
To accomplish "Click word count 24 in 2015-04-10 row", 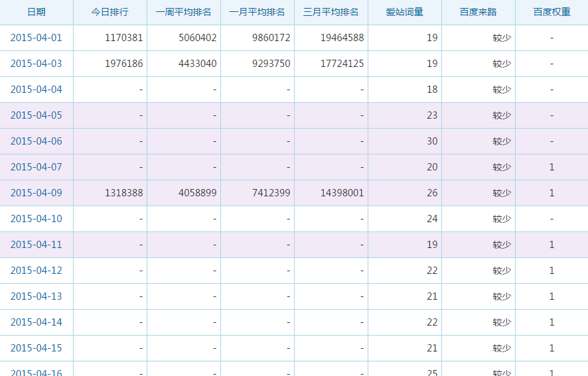I will tap(432, 219).
